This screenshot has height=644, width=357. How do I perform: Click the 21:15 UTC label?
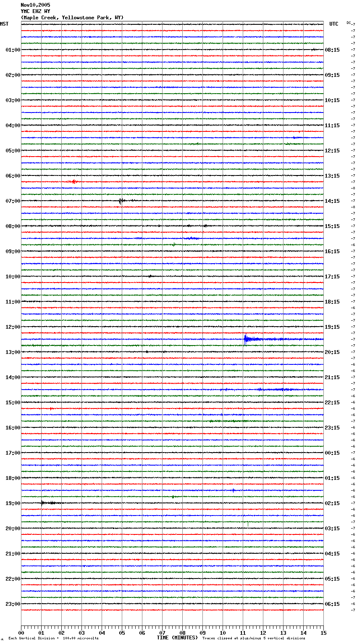(x=332, y=377)
